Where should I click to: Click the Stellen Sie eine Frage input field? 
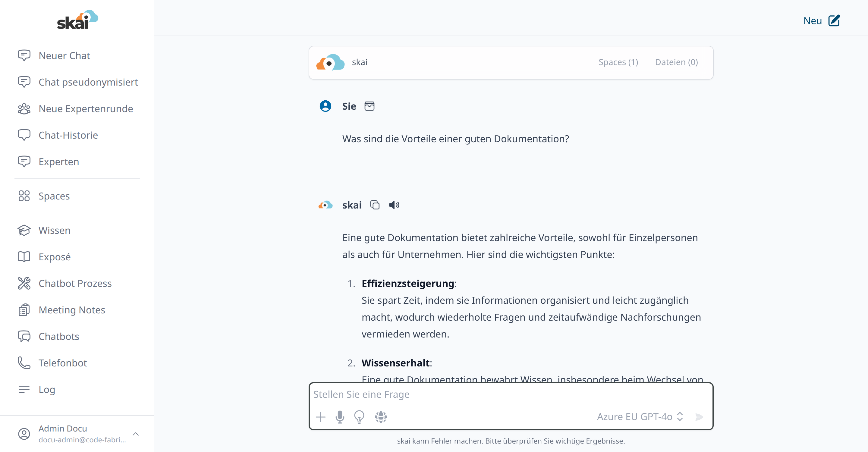tap(511, 394)
